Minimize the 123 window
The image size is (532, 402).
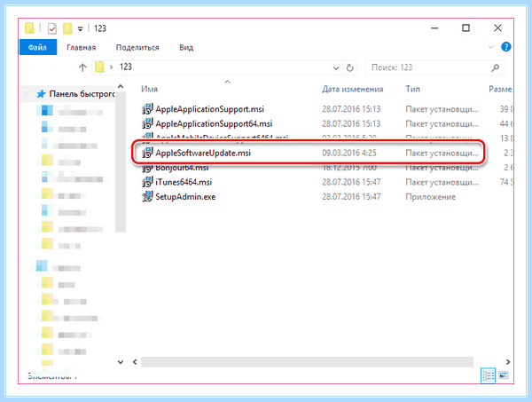434,28
